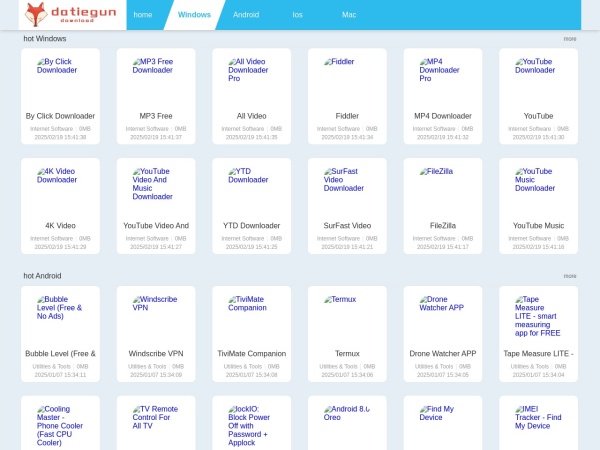Viewport: 600px width, 450px height.
Task: Click the Tape Measure LITE - title
Action: 538,354
